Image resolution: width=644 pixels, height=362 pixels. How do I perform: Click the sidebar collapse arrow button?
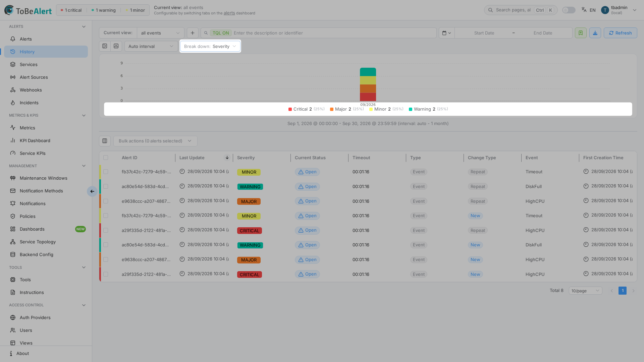tap(92, 191)
